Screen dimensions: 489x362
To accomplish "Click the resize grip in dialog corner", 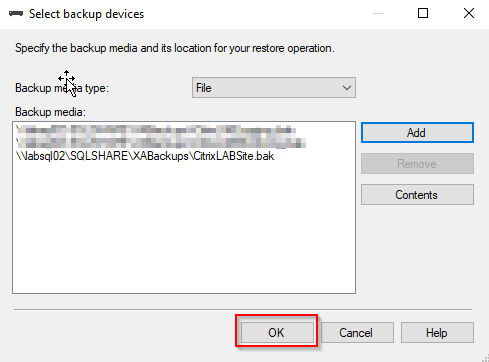I will (485, 358).
